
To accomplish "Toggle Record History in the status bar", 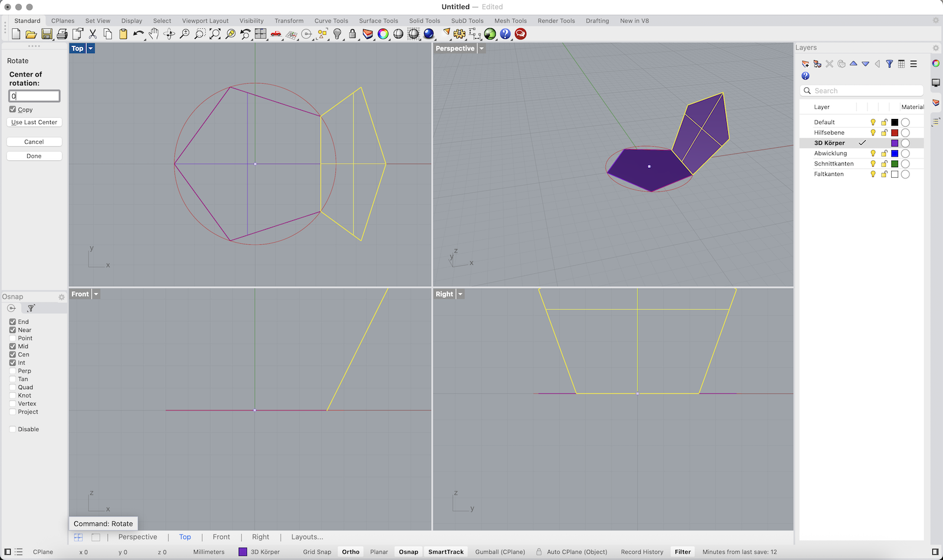I will (x=642, y=552).
